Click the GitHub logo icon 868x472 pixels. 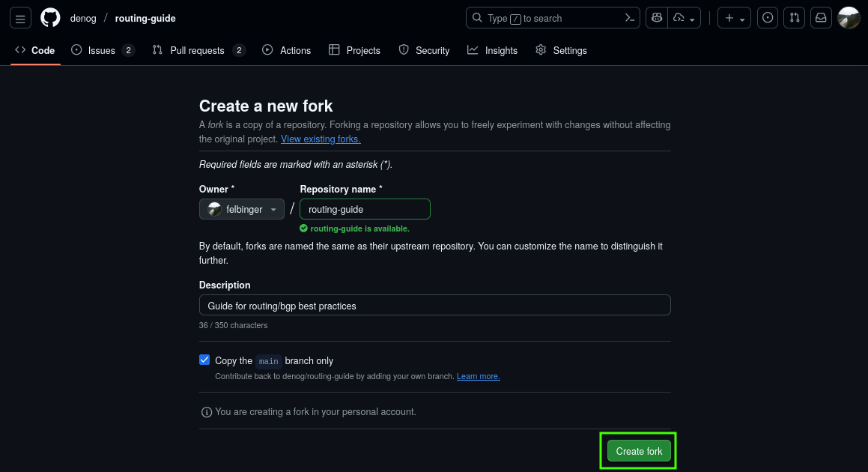coord(50,18)
